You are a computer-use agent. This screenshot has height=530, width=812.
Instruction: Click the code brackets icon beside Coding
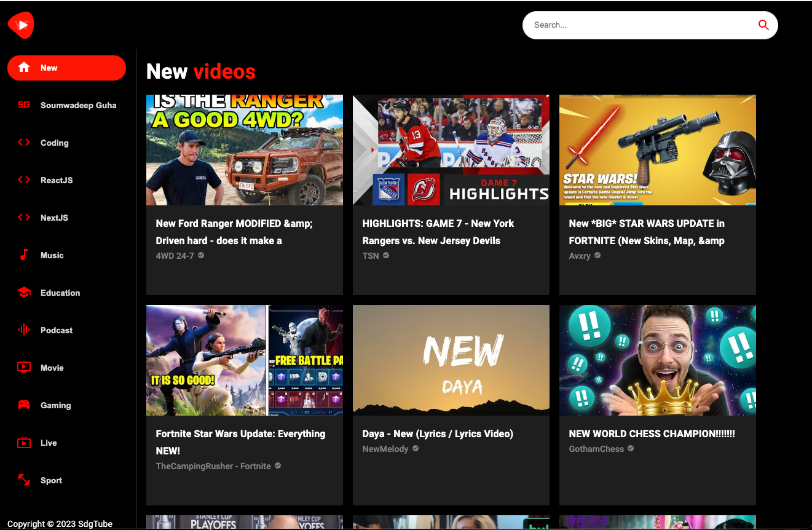point(24,143)
